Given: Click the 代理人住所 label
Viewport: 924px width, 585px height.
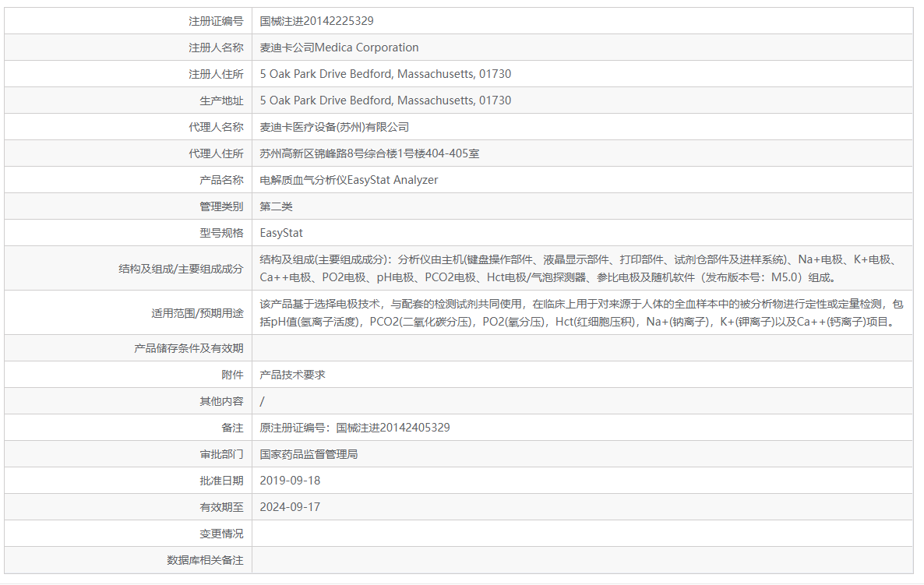Looking at the screenshot, I should point(216,153).
